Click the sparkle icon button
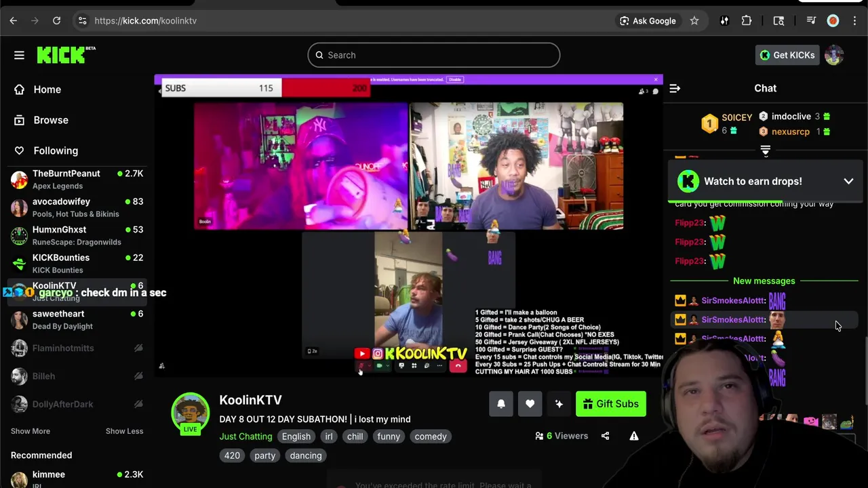The width and height of the screenshot is (868, 488). click(x=559, y=404)
